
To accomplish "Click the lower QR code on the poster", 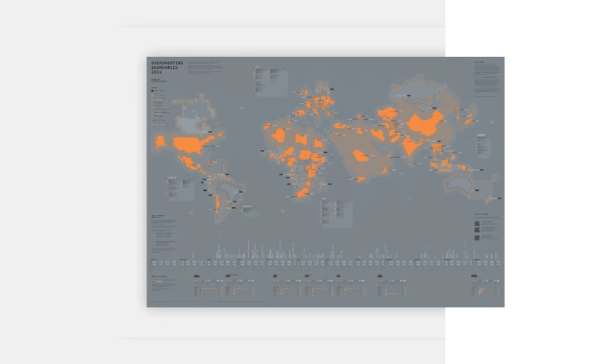I will tap(477, 237).
